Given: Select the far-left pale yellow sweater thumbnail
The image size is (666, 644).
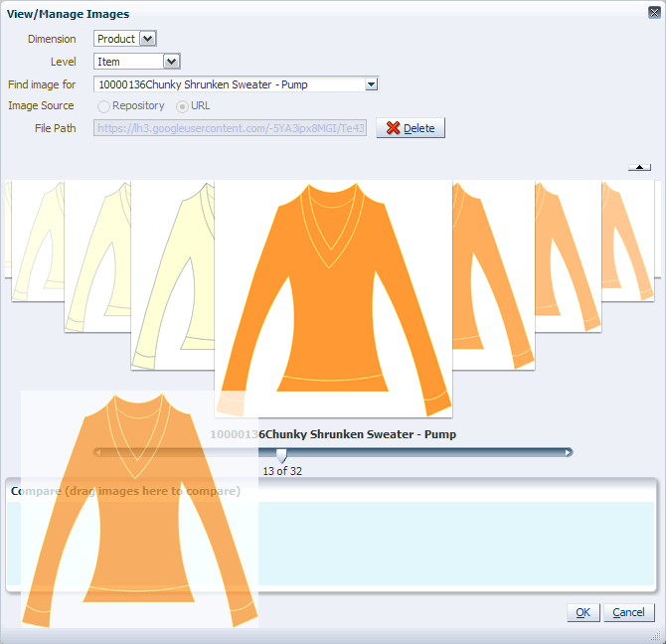Looking at the screenshot, I should pos(38,241).
